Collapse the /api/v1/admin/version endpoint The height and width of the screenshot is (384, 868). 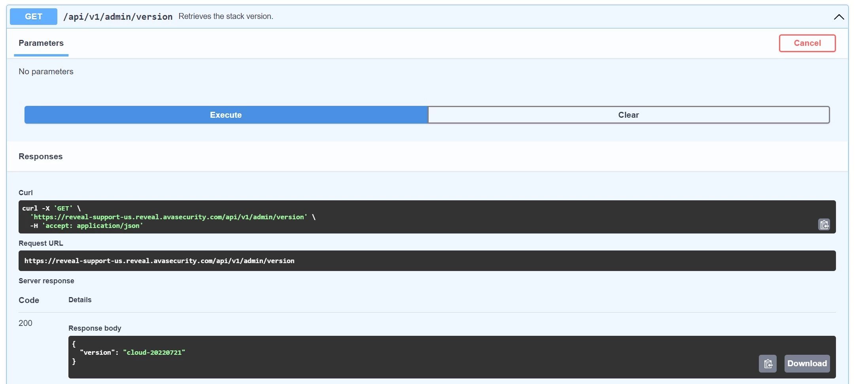click(839, 17)
